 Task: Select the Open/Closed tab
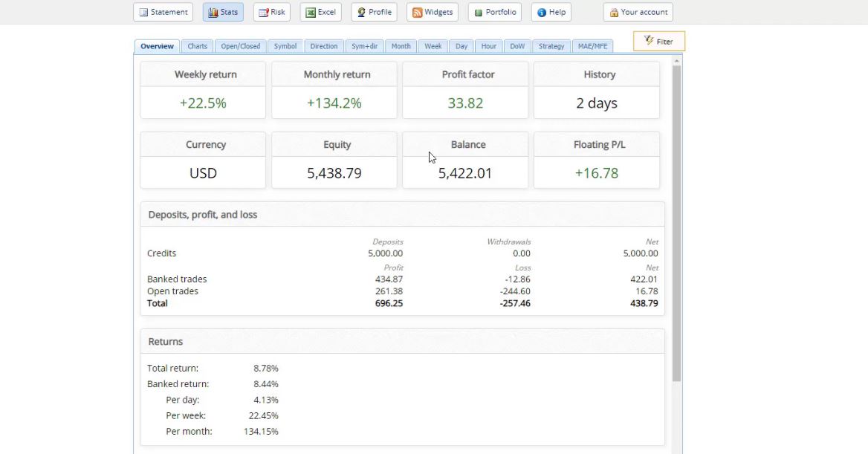point(240,46)
